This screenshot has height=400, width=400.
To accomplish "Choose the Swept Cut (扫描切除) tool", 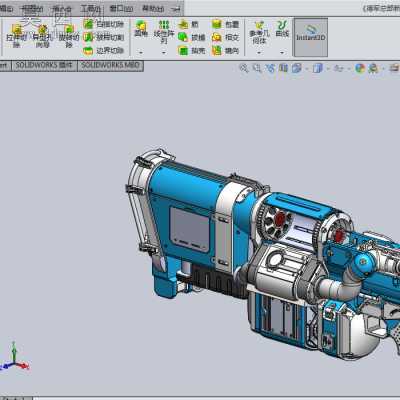I will pyautogui.click(x=103, y=24).
